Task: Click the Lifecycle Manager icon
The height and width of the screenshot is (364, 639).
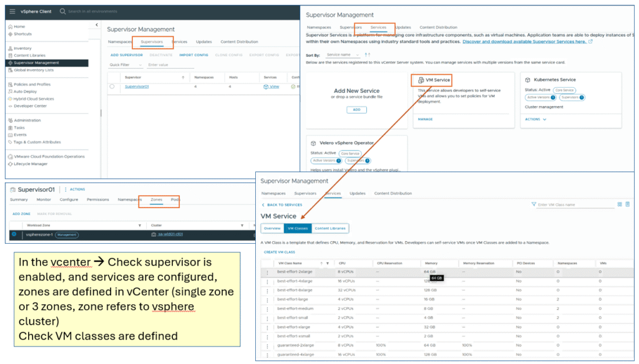Action: point(10,164)
